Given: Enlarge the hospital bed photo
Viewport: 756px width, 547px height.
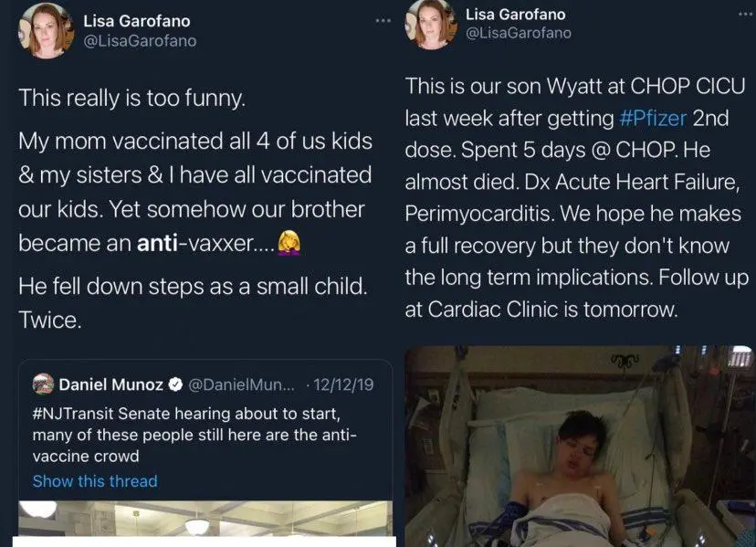Looking at the screenshot, I should point(579,447).
